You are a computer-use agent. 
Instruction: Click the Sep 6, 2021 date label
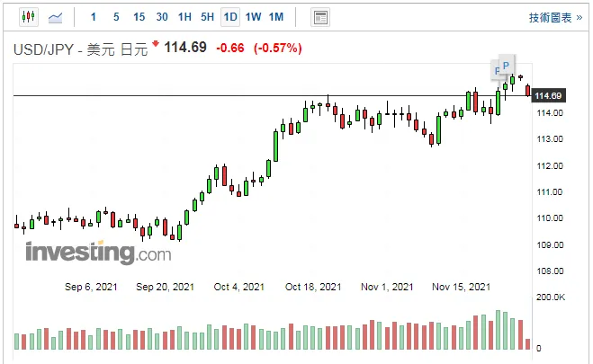[91, 287]
